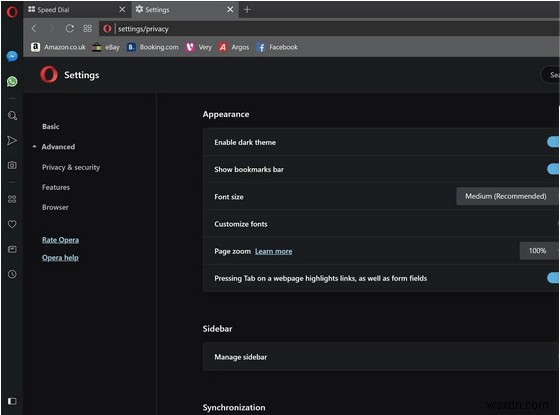This screenshot has height=415, width=560.
Task: Open the Bookmarks heart icon
Action: coord(12,224)
